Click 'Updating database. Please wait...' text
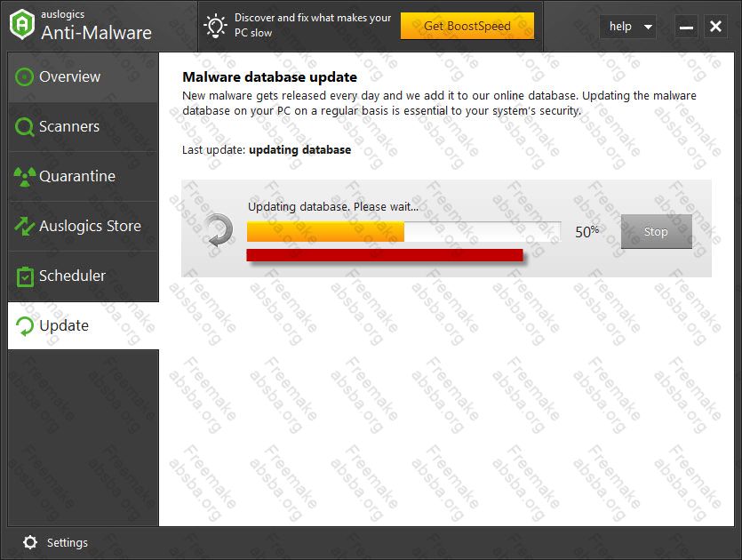Viewport: 742px width, 560px height. coord(333,207)
